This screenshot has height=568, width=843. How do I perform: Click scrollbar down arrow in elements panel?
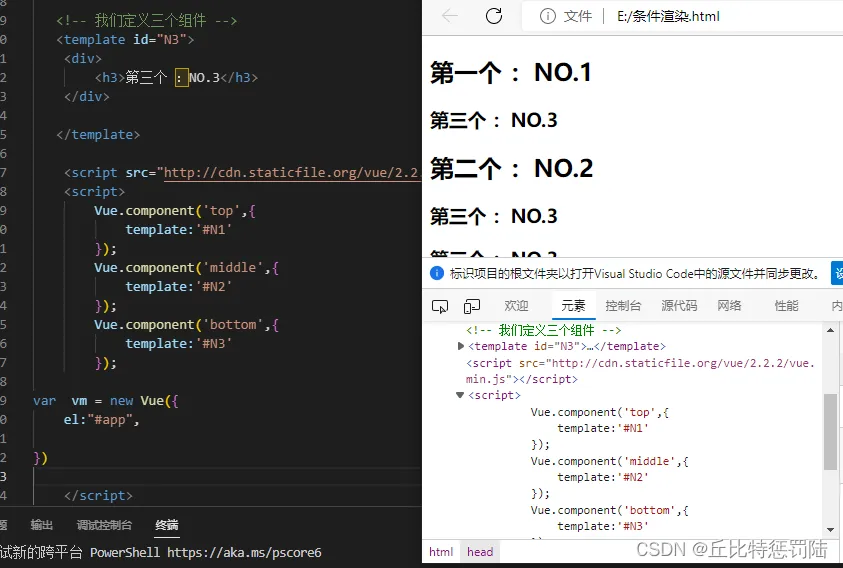pos(830,530)
